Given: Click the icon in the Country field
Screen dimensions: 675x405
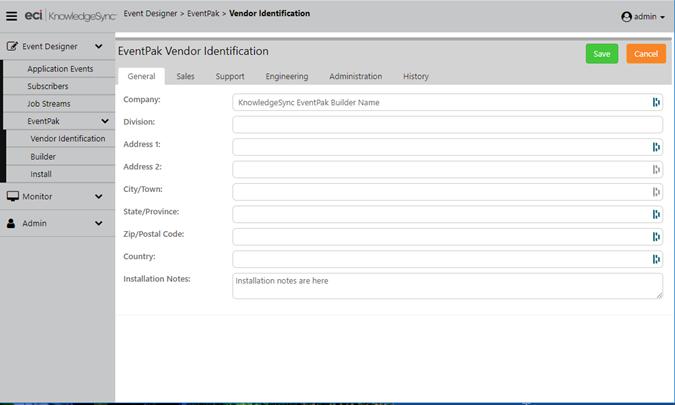Looking at the screenshot, I should [x=656, y=259].
